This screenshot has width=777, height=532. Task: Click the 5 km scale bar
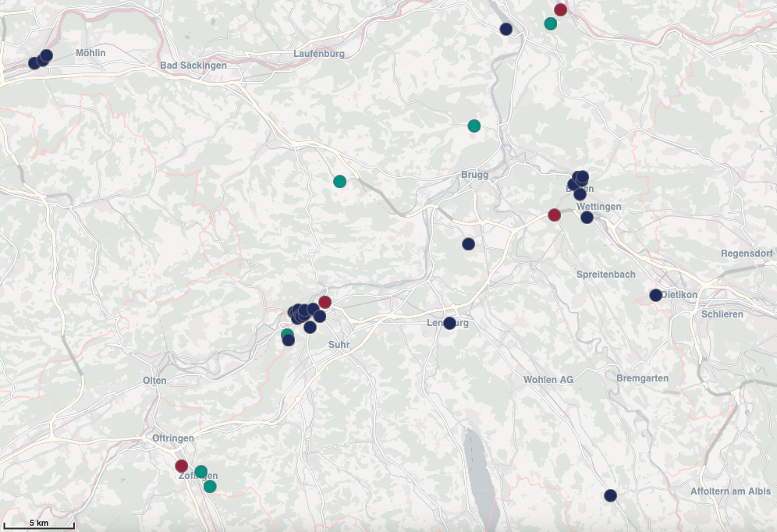coord(39,524)
